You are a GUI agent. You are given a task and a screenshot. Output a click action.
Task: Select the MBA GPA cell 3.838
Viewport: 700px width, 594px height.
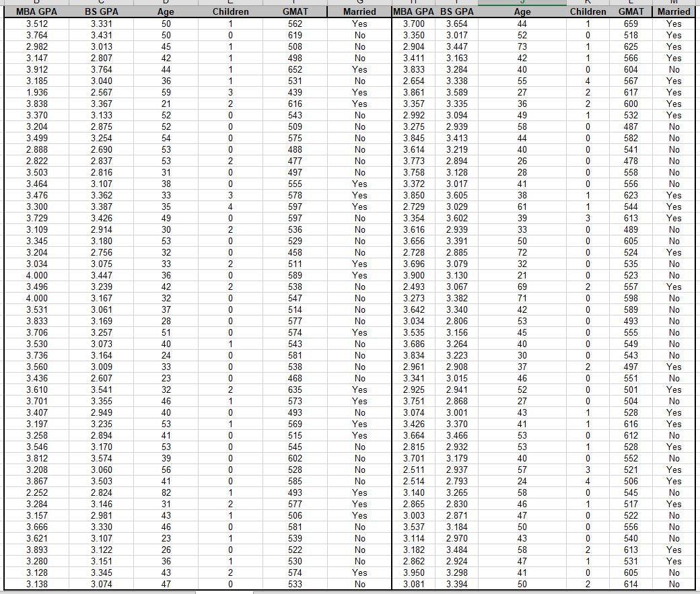pyautogui.click(x=36, y=104)
